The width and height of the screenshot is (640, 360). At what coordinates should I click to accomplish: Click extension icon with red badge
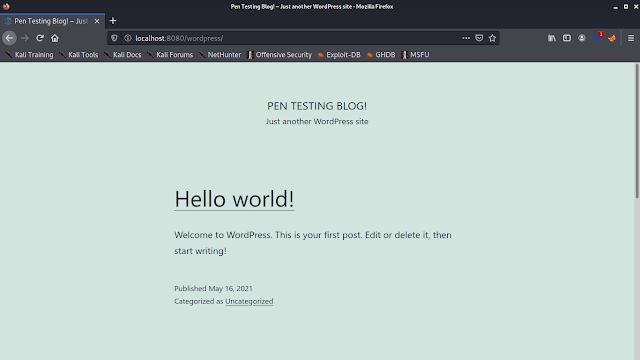598,38
